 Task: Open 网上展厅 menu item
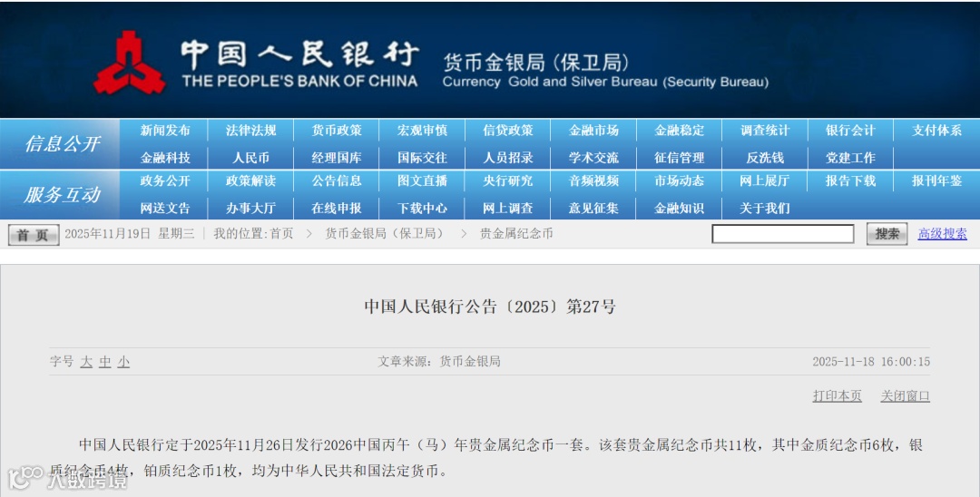coord(765,181)
